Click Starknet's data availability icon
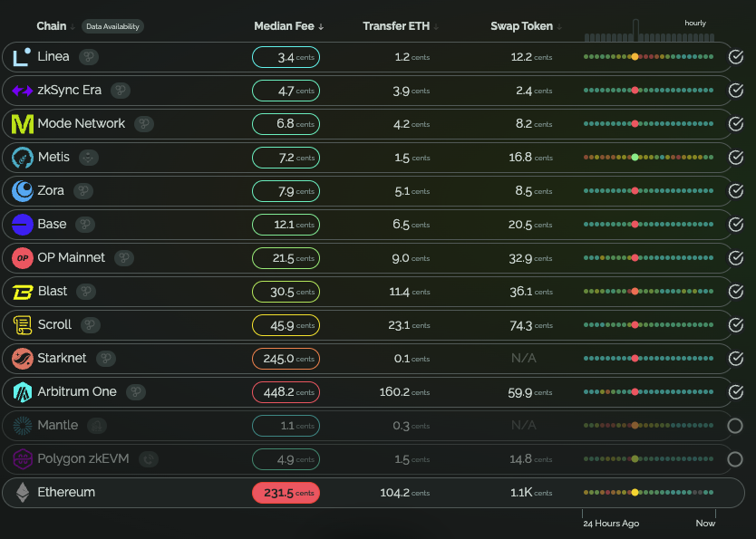The height and width of the screenshot is (539, 756). tap(106, 359)
